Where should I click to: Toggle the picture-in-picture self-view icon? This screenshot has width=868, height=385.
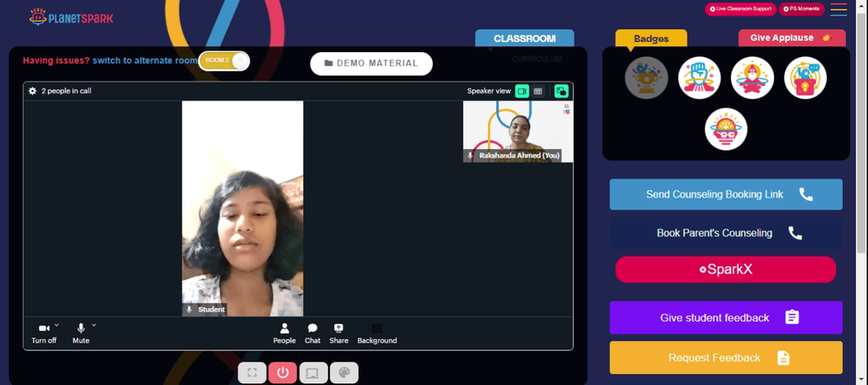click(562, 91)
